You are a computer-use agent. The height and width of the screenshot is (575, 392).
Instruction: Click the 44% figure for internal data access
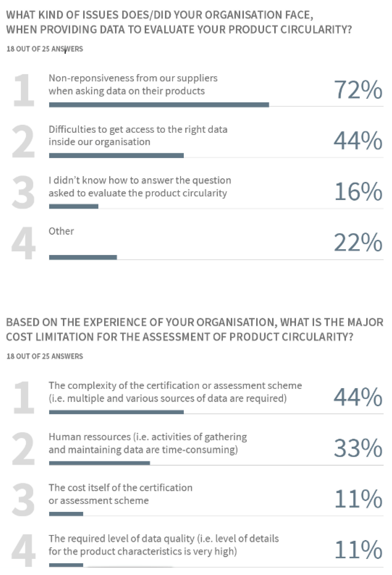pos(358,141)
